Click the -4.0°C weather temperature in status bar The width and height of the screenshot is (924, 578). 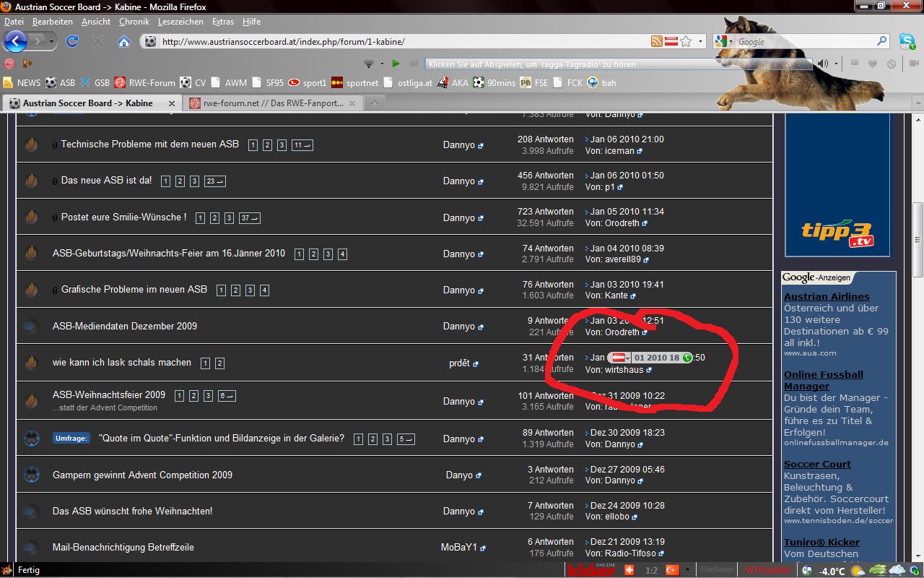832,571
